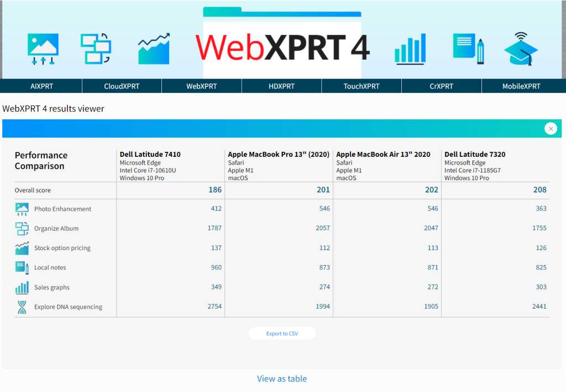Click the Intel Core i7-10610U processor text
This screenshot has height=392, width=566.
pos(148,170)
